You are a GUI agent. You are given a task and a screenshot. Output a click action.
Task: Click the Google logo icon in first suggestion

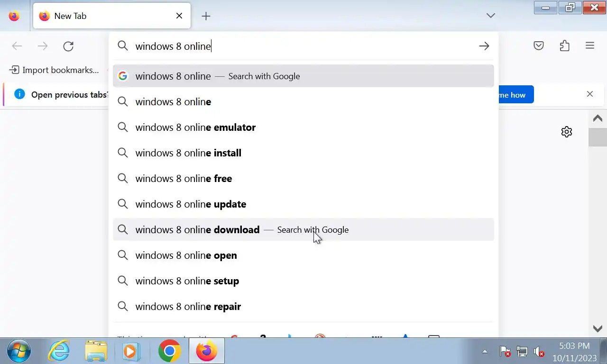(x=123, y=76)
